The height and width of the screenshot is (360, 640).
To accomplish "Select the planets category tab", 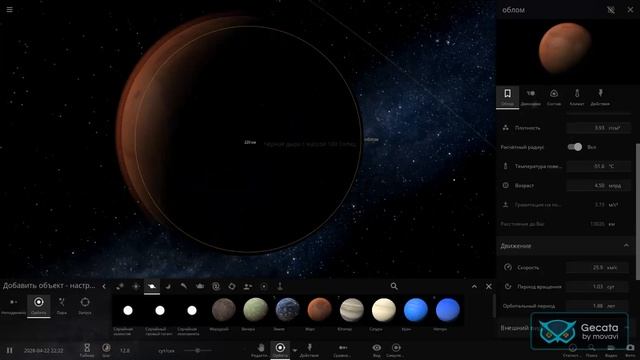I will click(x=152, y=287).
